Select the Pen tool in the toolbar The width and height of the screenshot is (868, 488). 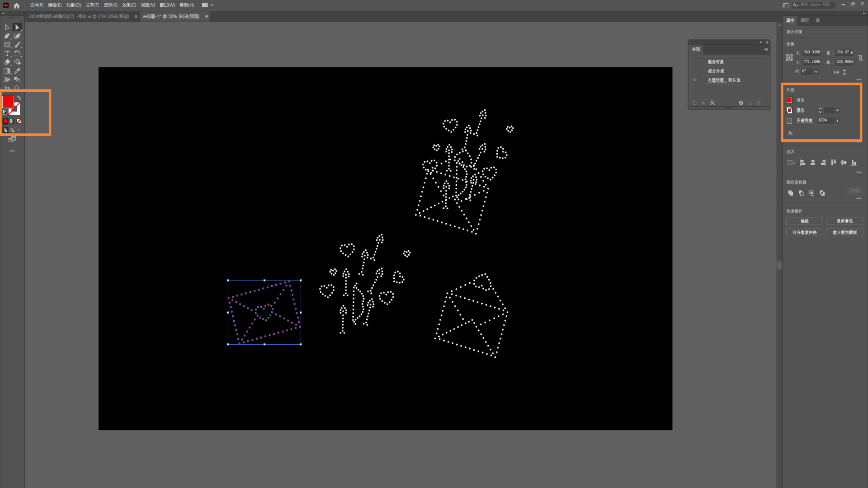click(x=7, y=36)
